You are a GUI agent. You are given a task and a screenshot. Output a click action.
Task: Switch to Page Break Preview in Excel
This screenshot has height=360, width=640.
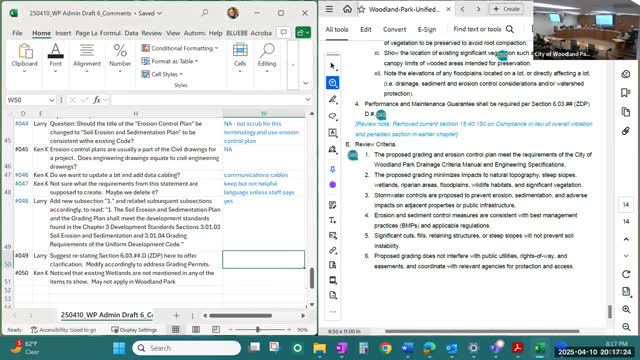(x=216, y=329)
